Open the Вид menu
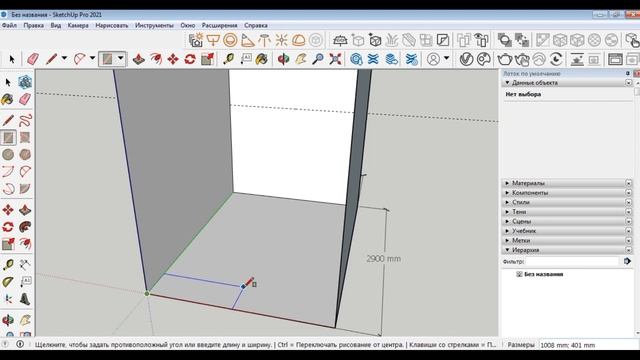 [56, 25]
